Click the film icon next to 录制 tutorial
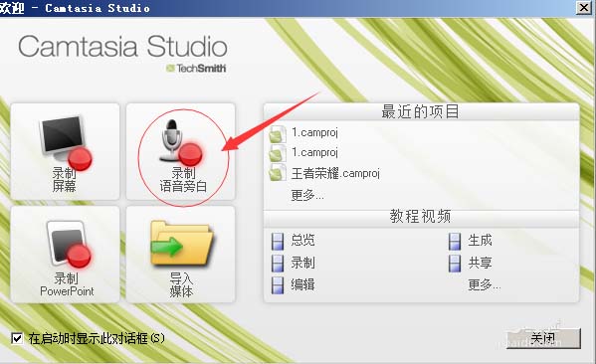Image resolution: width=596 pixels, height=364 pixels. click(x=278, y=263)
